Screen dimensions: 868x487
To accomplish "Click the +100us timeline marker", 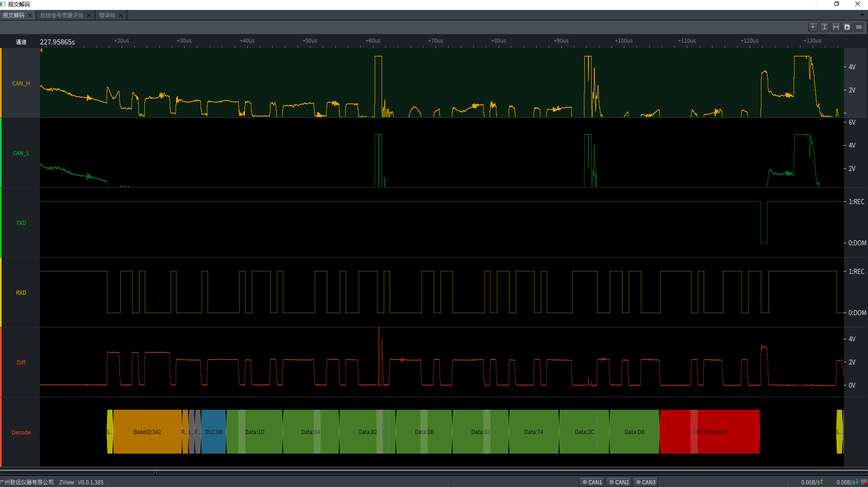I will click(623, 41).
